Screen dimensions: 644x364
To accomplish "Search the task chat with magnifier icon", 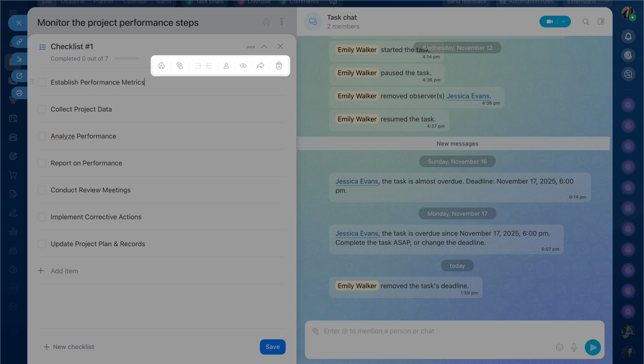I will [x=586, y=22].
